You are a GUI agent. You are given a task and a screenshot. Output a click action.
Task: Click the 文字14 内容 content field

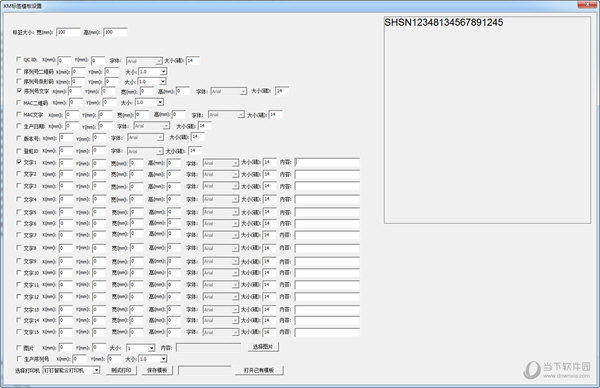click(327, 320)
